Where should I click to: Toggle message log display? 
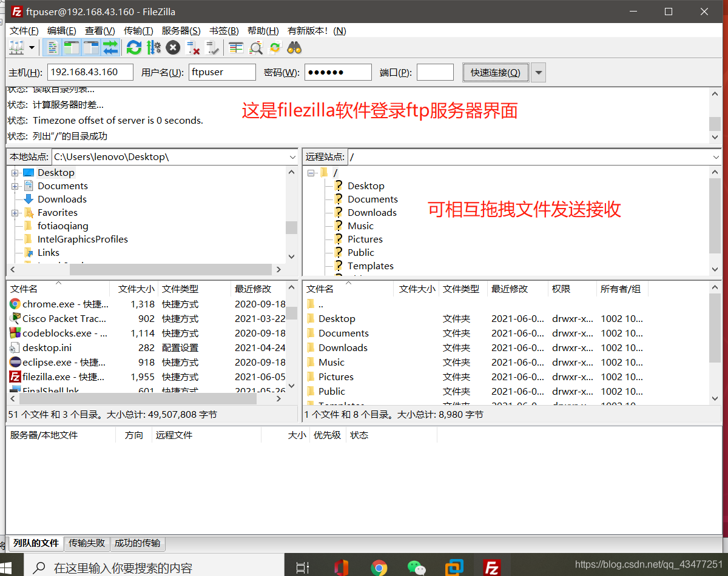tap(53, 47)
